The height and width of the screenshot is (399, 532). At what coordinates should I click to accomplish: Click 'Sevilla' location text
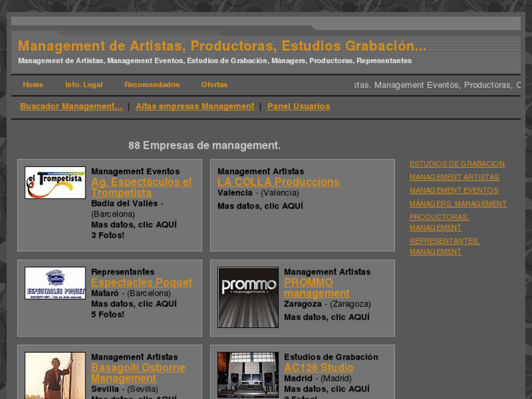(105, 389)
